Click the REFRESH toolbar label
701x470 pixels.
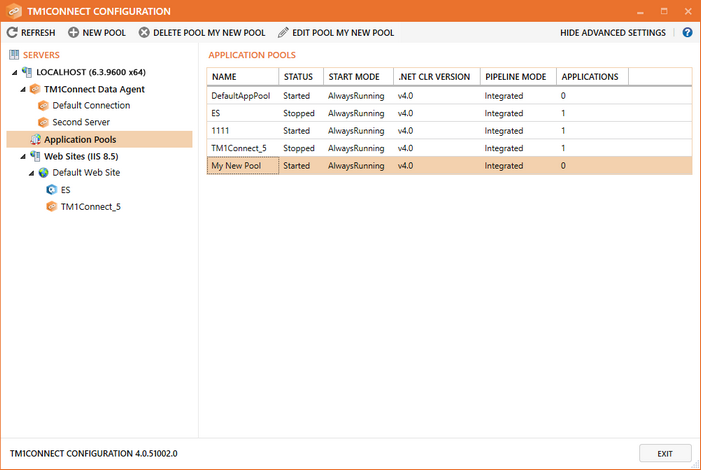point(38,33)
